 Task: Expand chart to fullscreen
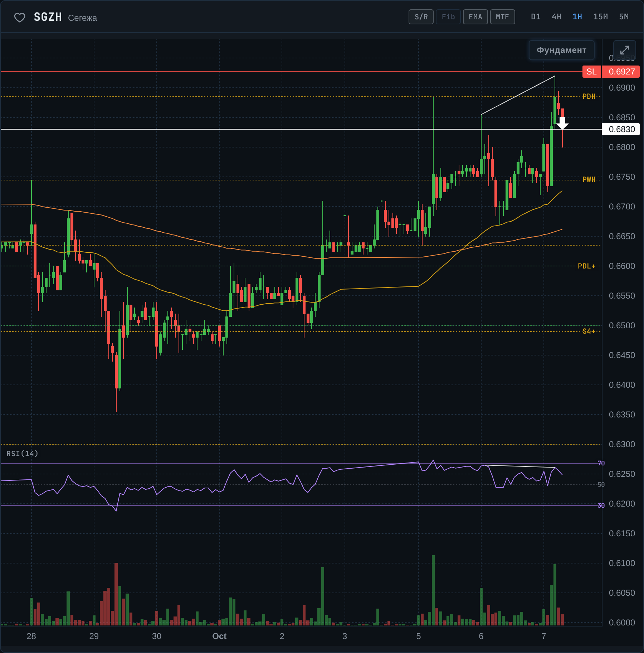[625, 50]
